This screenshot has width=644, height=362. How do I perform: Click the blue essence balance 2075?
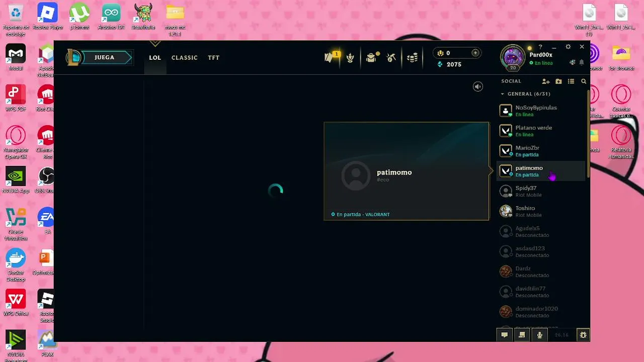449,64
